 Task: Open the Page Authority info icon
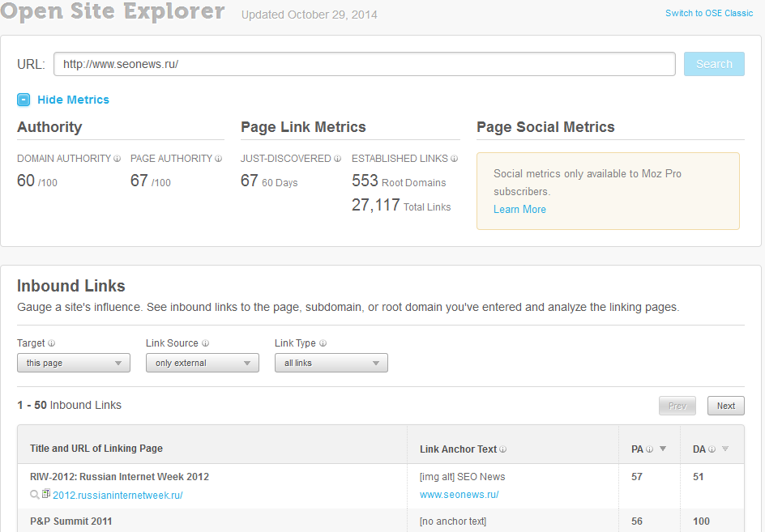(219, 159)
